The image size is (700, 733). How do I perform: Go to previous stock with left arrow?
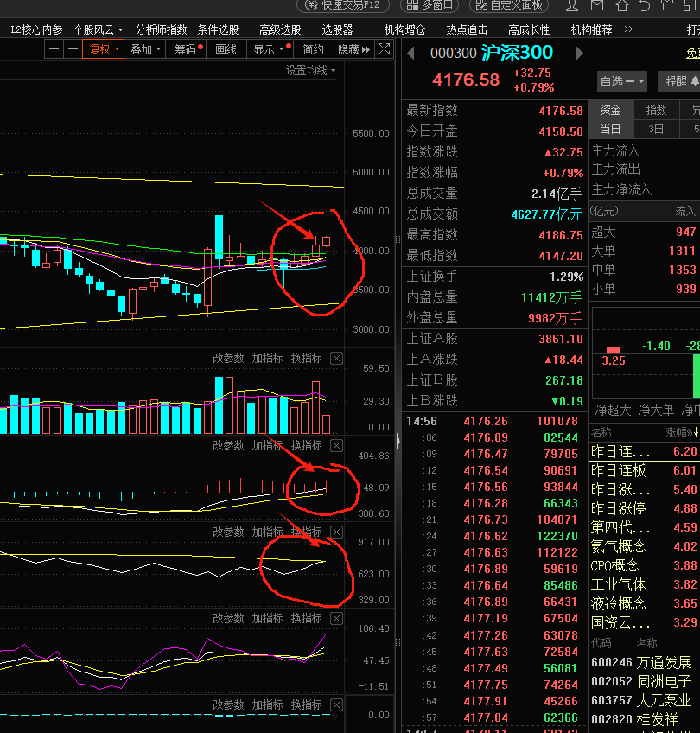(410, 54)
